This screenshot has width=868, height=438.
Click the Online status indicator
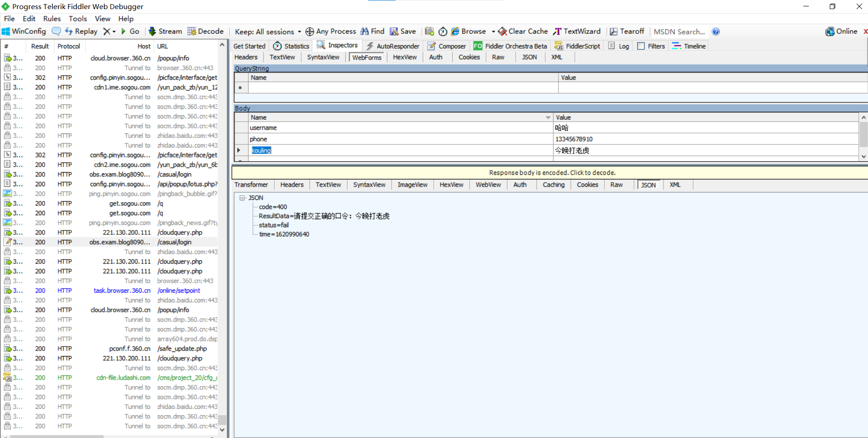[841, 31]
